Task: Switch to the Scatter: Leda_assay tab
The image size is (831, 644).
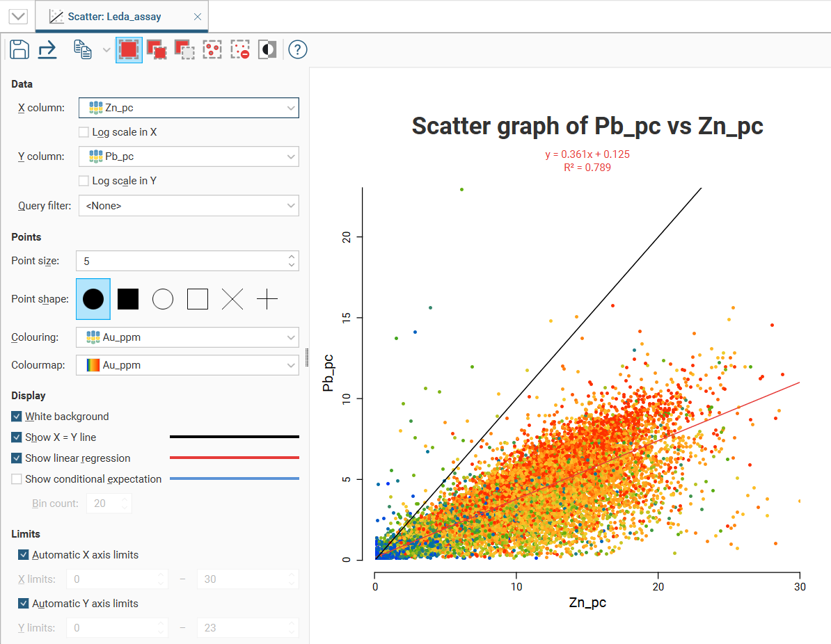Action: coord(115,17)
